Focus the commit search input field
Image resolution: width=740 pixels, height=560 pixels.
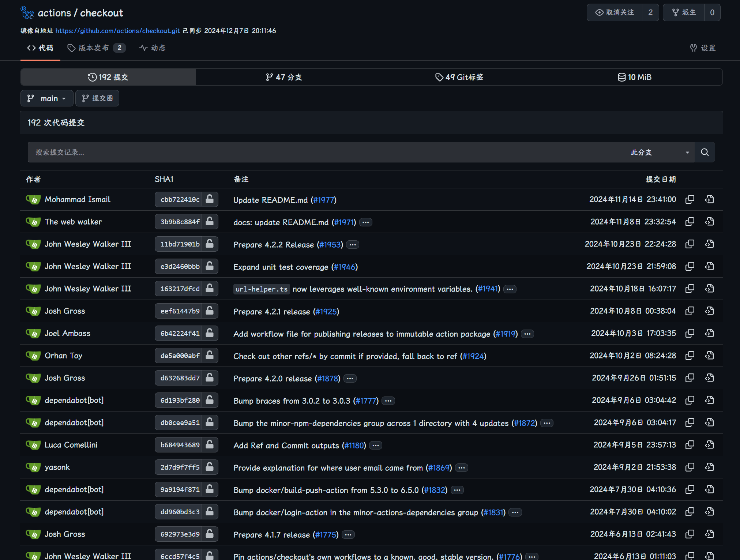(325, 152)
